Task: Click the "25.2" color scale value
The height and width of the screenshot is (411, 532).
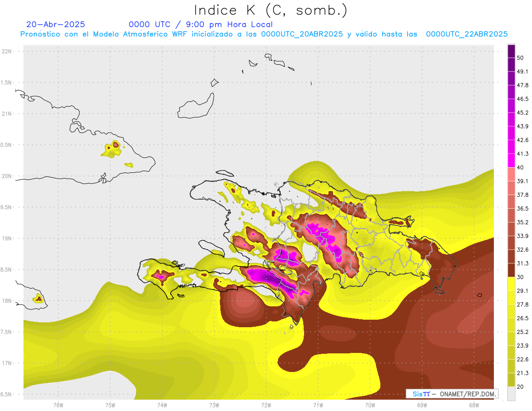Action: pos(523,332)
